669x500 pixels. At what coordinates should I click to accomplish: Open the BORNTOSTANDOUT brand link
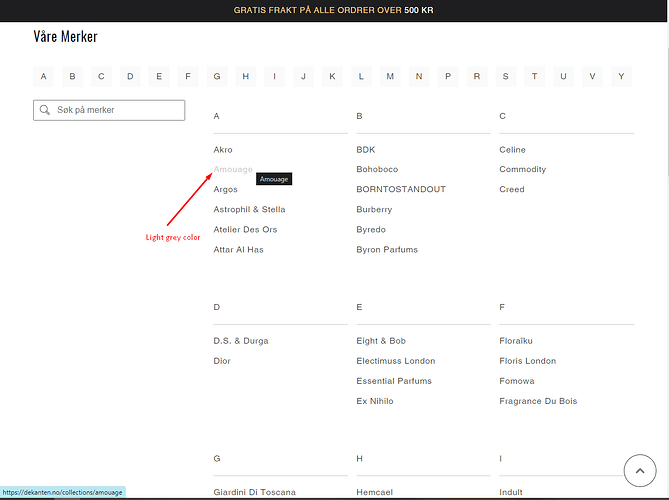[401, 189]
